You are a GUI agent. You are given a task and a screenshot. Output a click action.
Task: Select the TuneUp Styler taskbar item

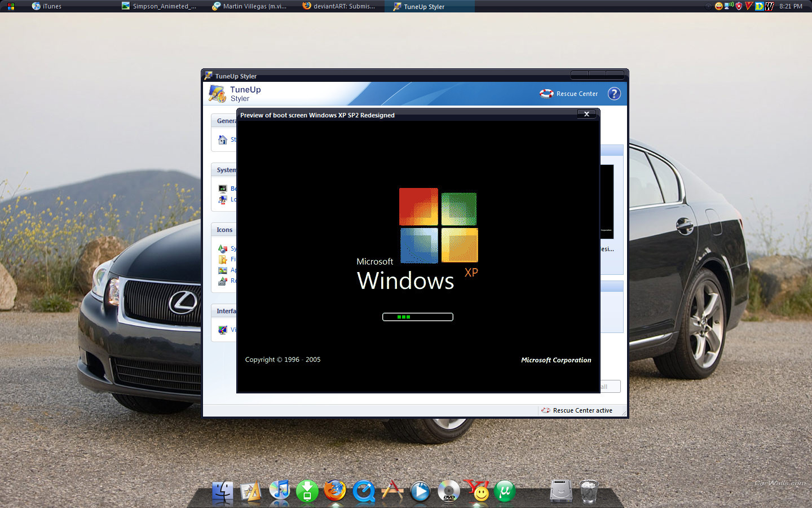pos(430,6)
